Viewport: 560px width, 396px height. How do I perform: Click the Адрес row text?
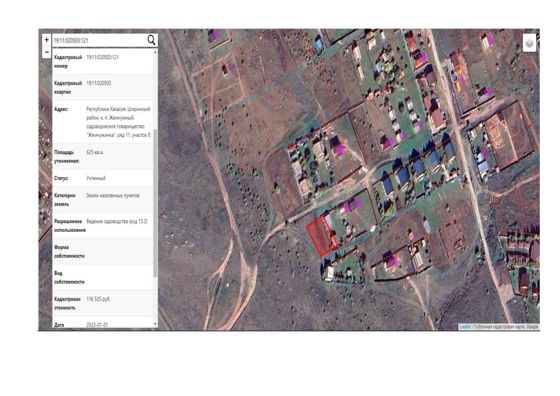point(118,122)
